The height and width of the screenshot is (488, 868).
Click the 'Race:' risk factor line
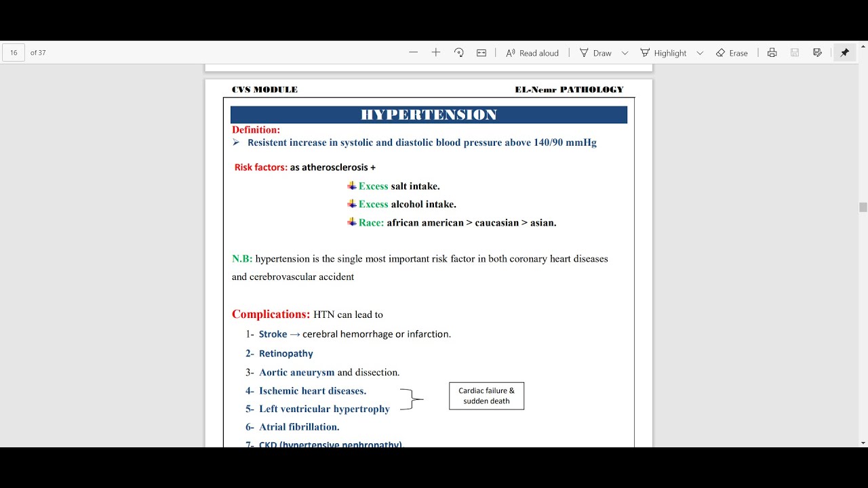[452, 222]
